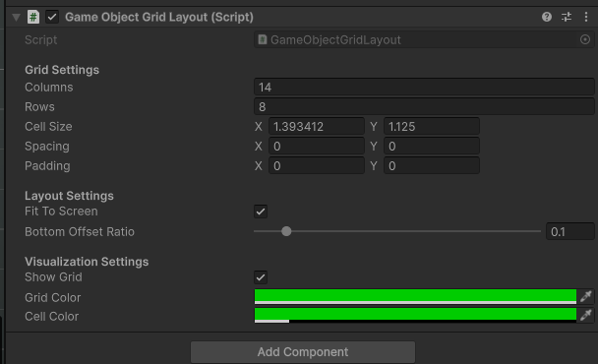Screen dimensions: 598x364
Task: Click the Cell Size X field 1.393412
Action: 317,126
